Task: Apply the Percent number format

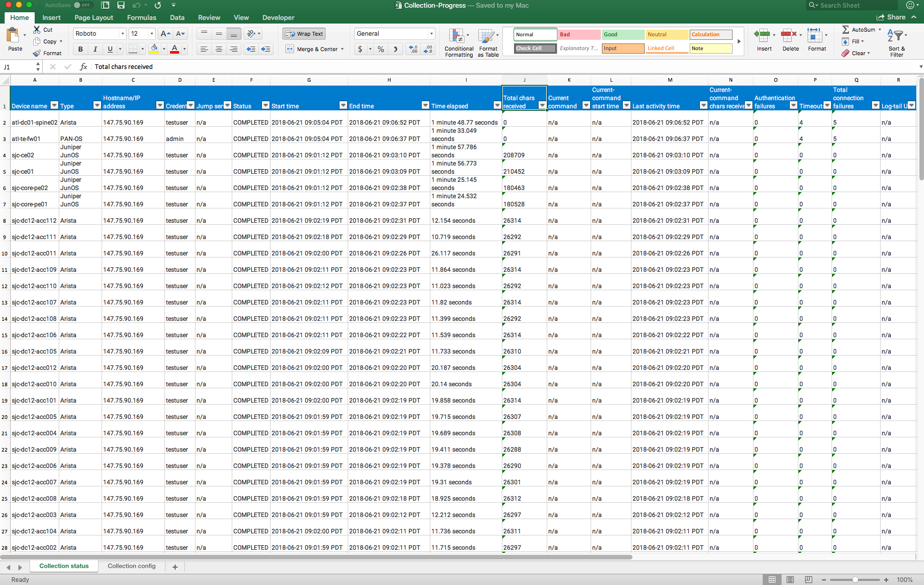Action: (380, 49)
